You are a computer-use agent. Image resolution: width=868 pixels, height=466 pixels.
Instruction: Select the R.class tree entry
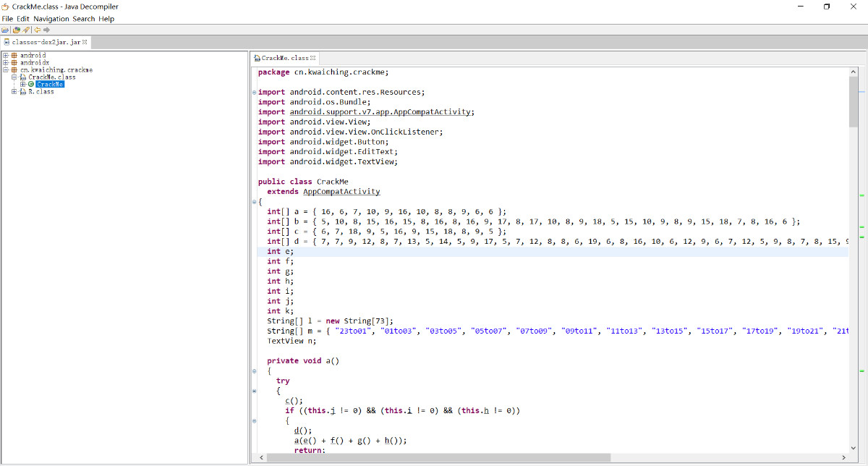tap(41, 91)
